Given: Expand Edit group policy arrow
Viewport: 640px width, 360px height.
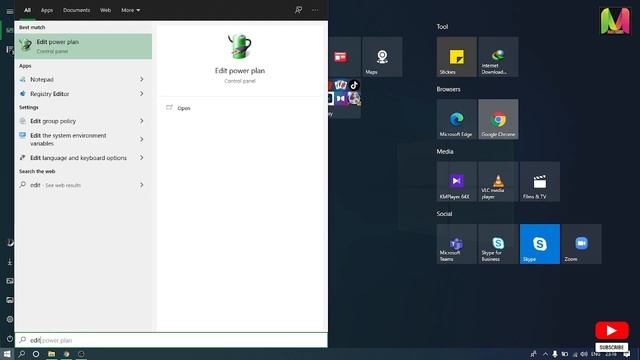Looking at the screenshot, I should [142, 121].
